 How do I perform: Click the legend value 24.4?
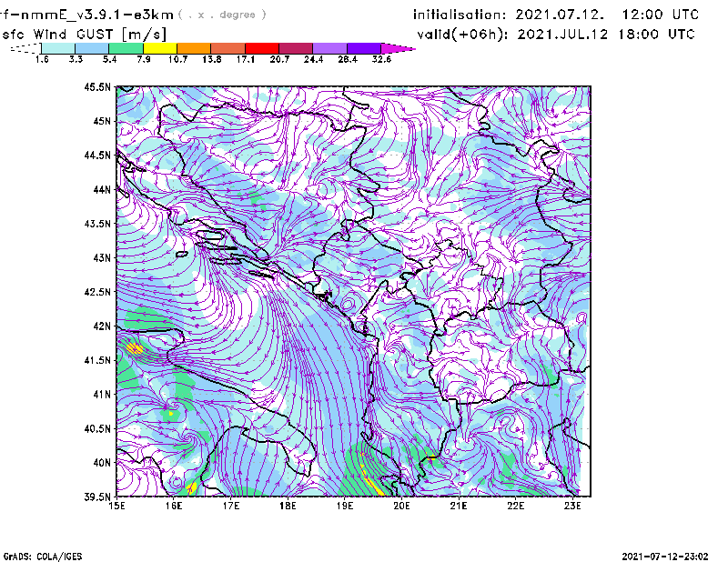point(313,59)
